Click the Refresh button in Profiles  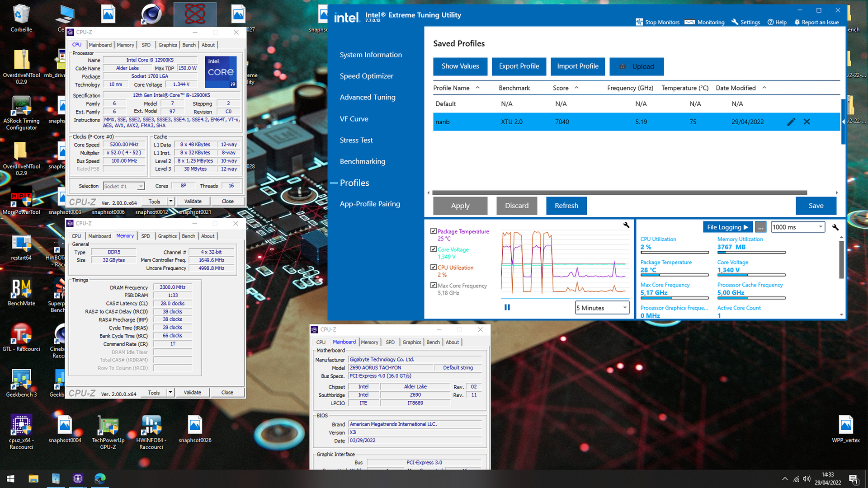click(x=566, y=206)
